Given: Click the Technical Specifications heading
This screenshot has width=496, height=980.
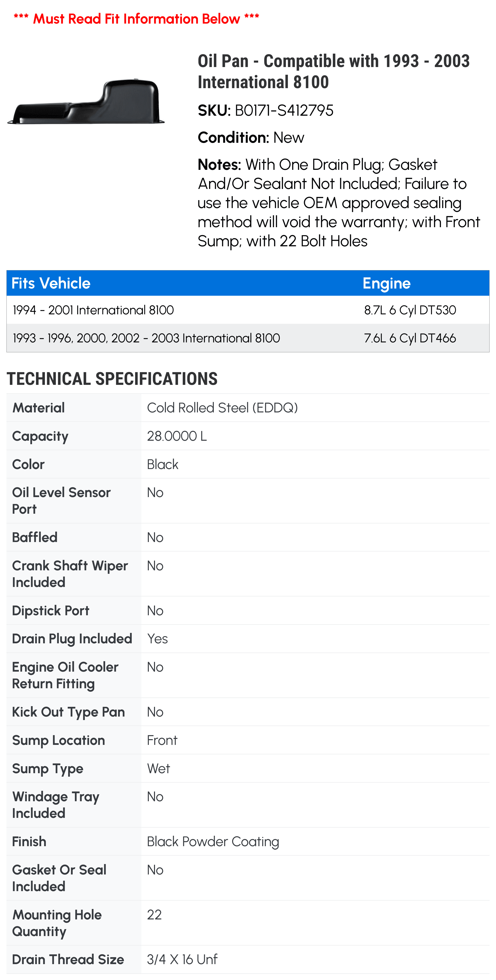Looking at the screenshot, I should pos(112,379).
